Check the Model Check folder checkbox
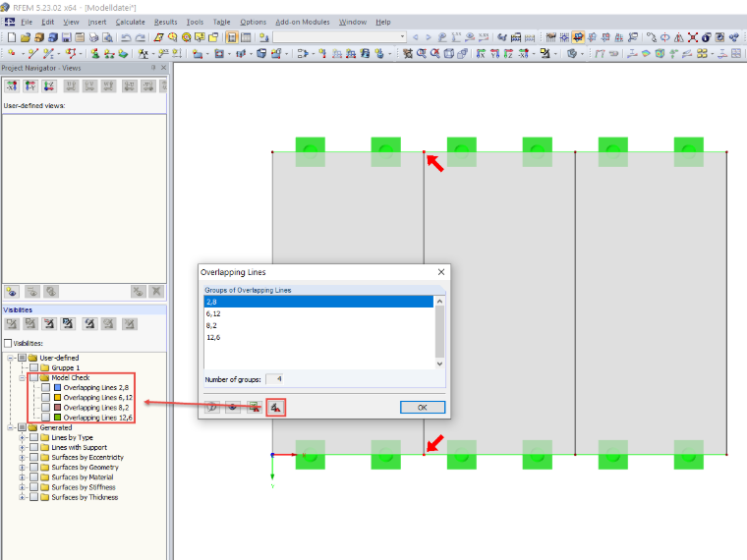Viewport: 747px width, 560px height. click(33, 377)
